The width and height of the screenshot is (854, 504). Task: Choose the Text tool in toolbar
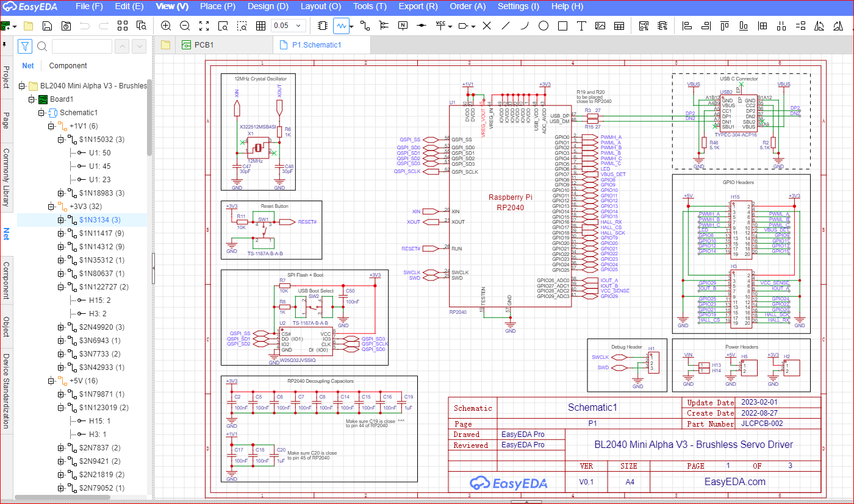pyautogui.click(x=581, y=26)
